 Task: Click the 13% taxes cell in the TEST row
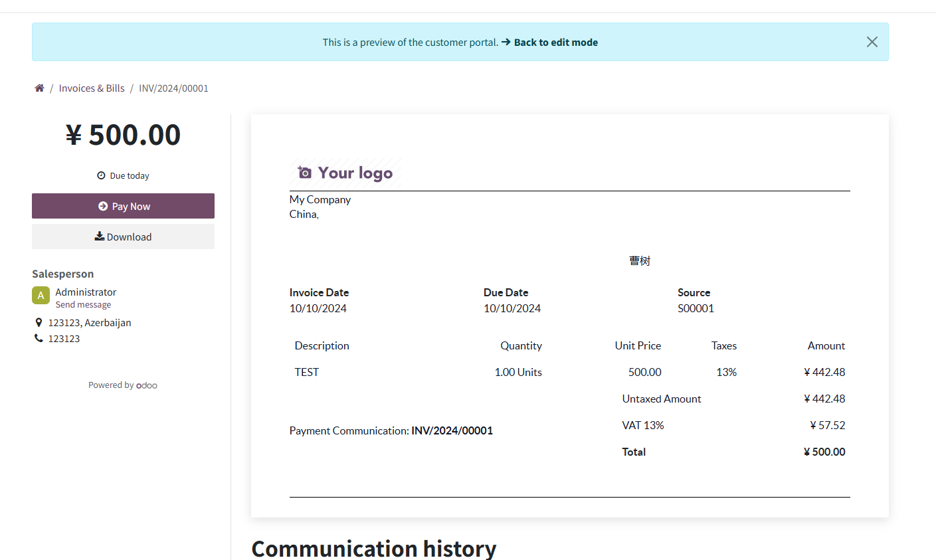727,372
